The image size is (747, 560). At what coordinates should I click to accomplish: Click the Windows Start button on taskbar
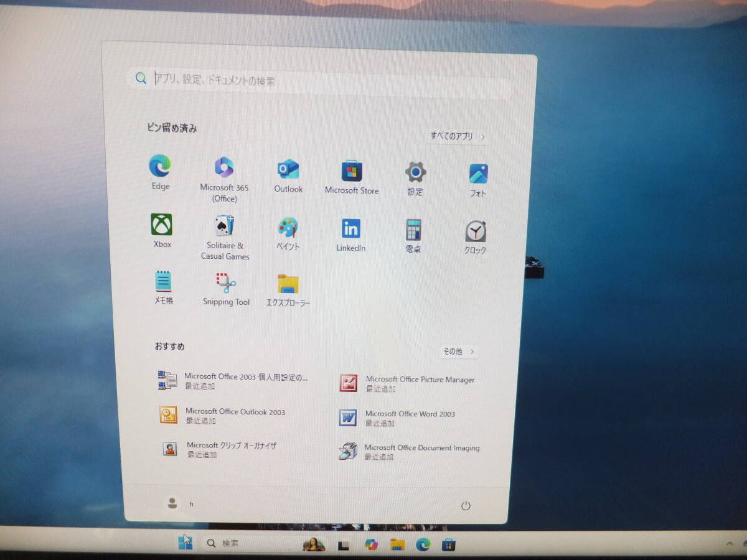click(186, 543)
